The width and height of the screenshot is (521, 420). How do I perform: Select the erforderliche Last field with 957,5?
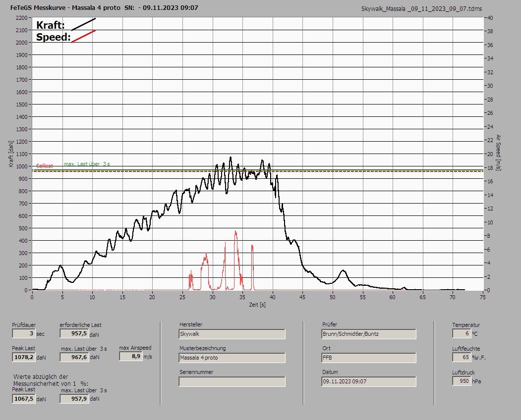[74, 333]
